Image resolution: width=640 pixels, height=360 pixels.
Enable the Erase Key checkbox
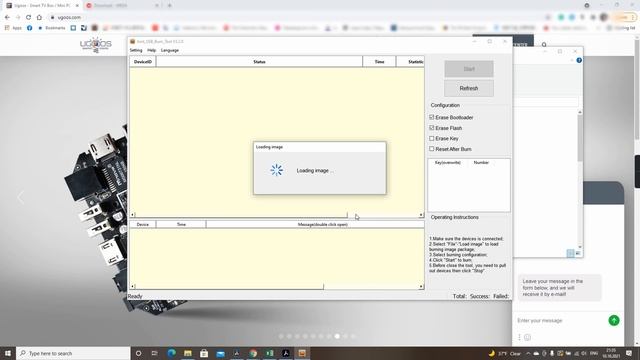pyautogui.click(x=431, y=138)
